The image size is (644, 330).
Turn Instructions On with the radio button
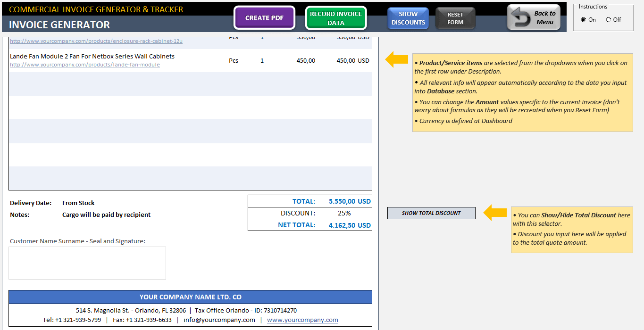coord(582,19)
